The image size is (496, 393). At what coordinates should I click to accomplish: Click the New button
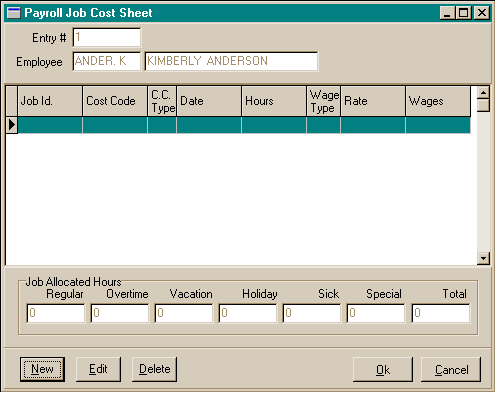pyautogui.click(x=42, y=369)
